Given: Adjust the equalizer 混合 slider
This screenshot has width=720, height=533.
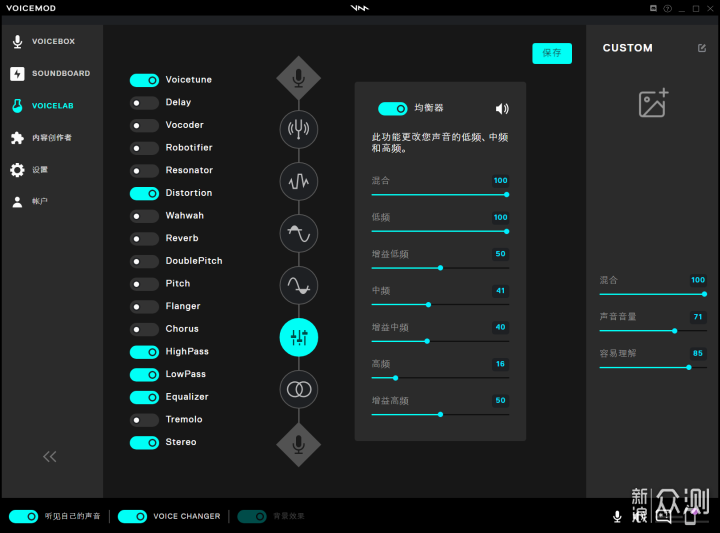Looking at the screenshot, I should 440,195.
